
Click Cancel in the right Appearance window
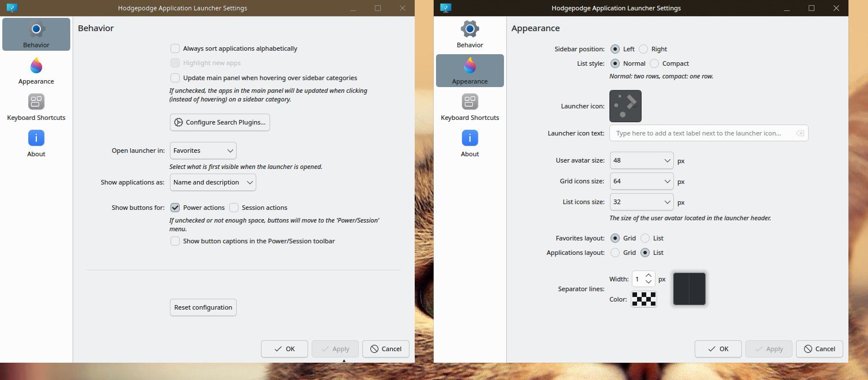820,349
